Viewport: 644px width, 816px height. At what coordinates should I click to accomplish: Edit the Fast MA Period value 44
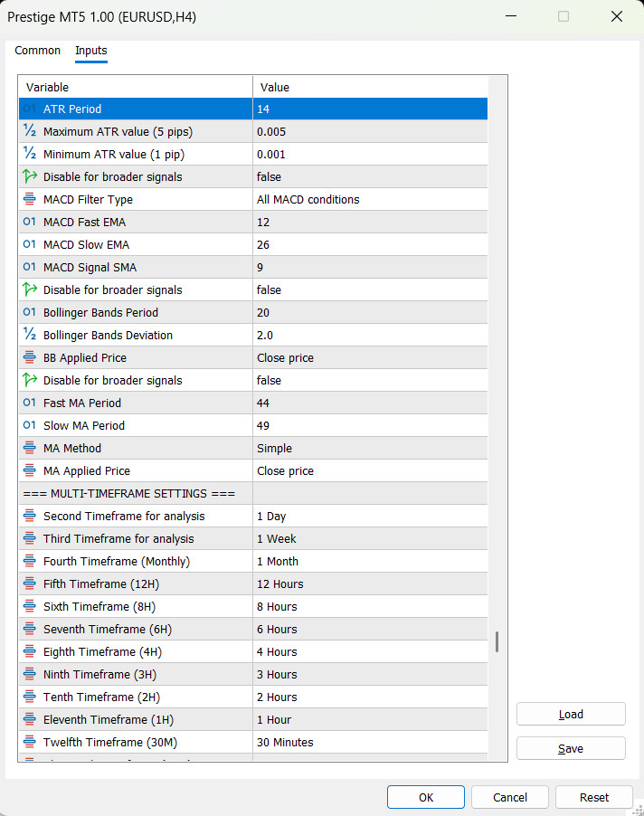(370, 403)
